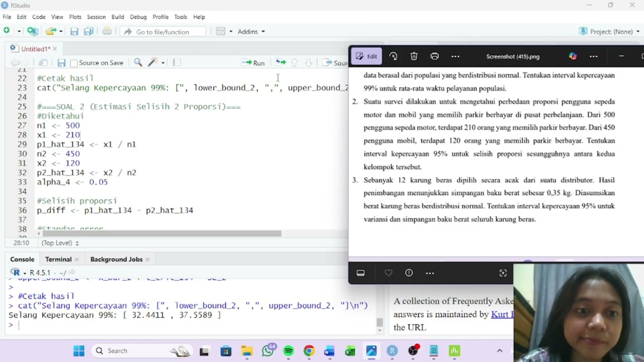Go to next section down arrow

tap(308, 62)
